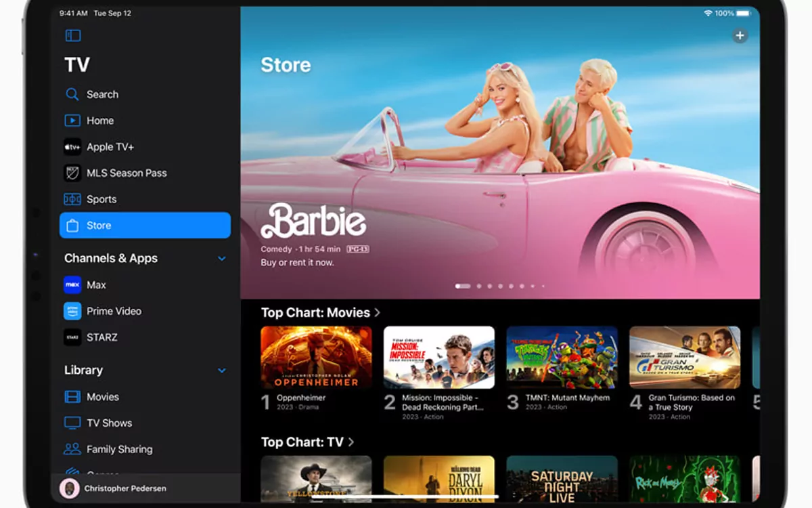Click the MLS Season Pass shield icon

point(72,173)
